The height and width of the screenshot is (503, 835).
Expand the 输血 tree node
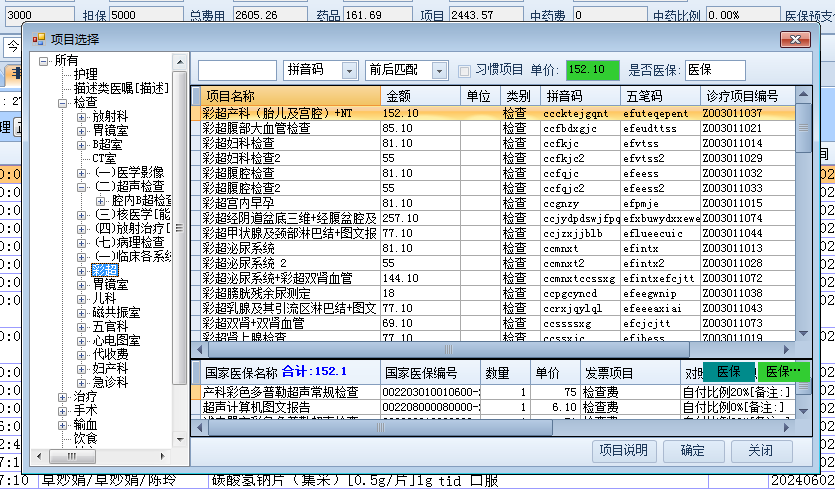(62, 425)
